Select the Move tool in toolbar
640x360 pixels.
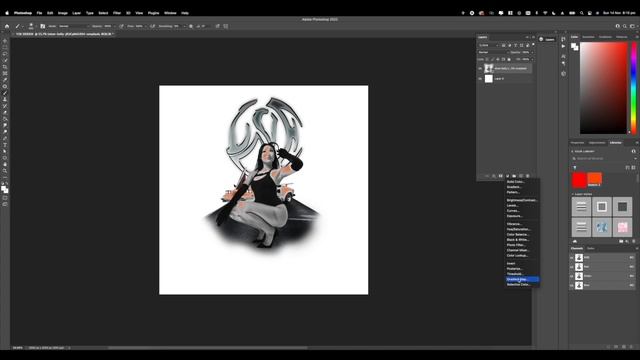5,41
